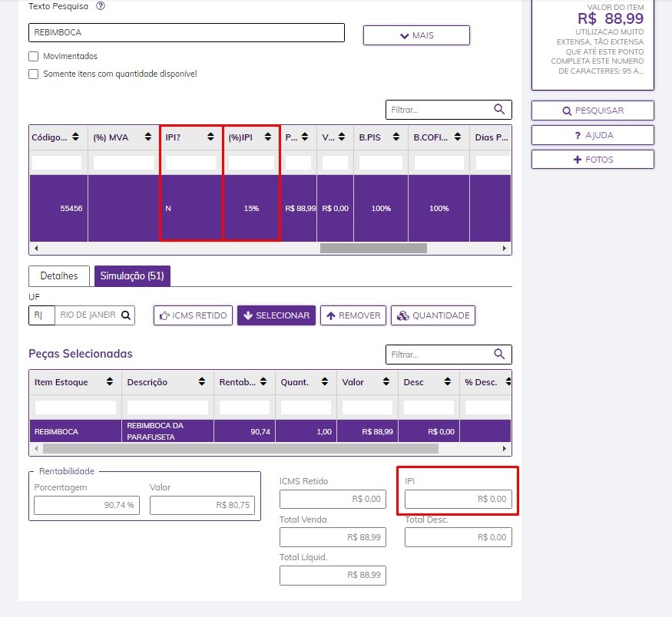This screenshot has height=617, width=672.
Task: Click the Total Líquid. field
Action: point(333,575)
